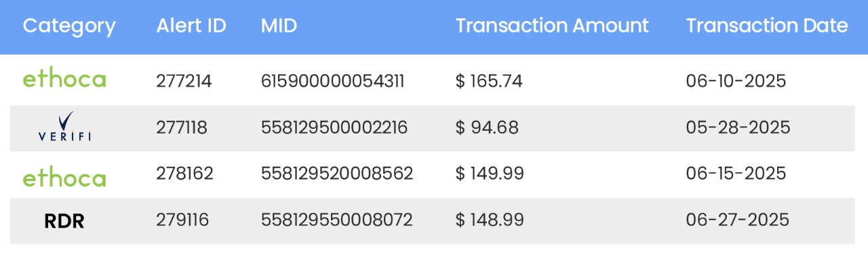The width and height of the screenshot is (868, 267).
Task: Sort by Transaction Amount header
Action: (x=552, y=26)
